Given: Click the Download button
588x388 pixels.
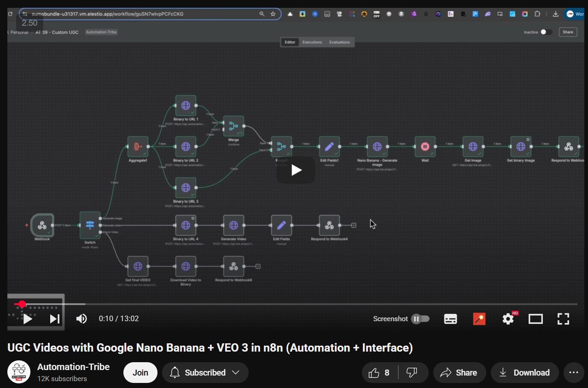Looking at the screenshot, I should coord(524,373).
